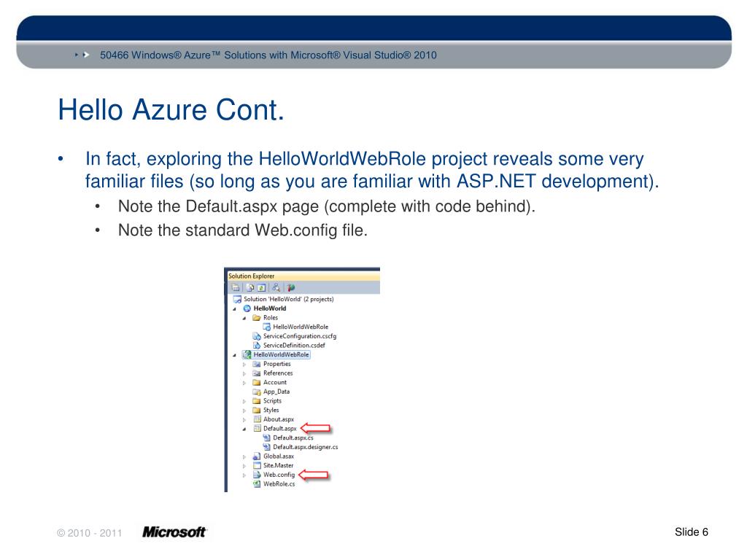
Task: Collapse the HelloWorld cloud project node
Action: [x=234, y=309]
